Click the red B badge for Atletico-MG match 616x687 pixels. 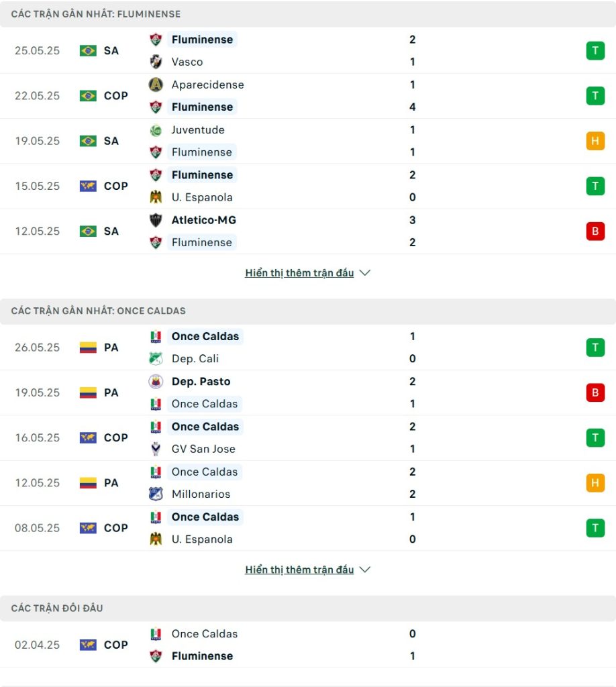595,231
